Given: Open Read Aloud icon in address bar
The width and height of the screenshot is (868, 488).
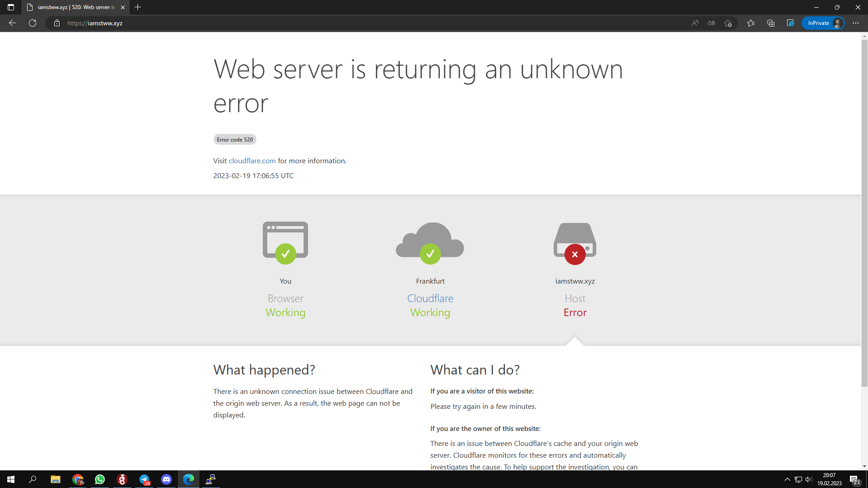Looking at the screenshot, I should (x=695, y=23).
